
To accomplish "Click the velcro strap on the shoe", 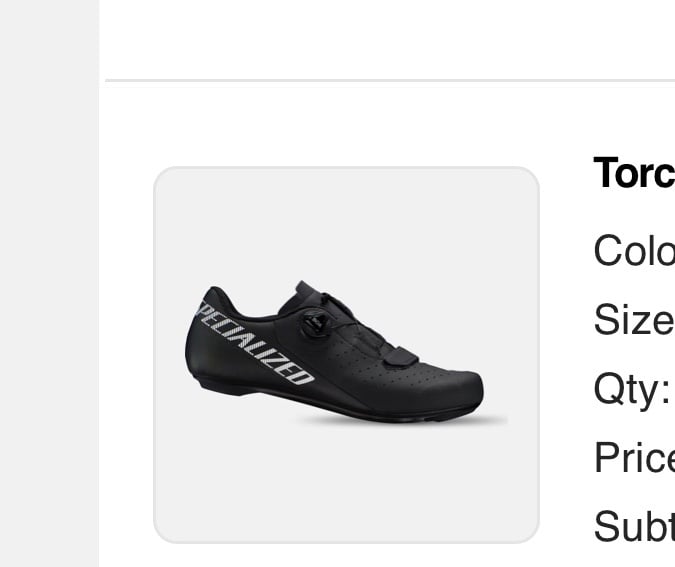I will (399, 357).
